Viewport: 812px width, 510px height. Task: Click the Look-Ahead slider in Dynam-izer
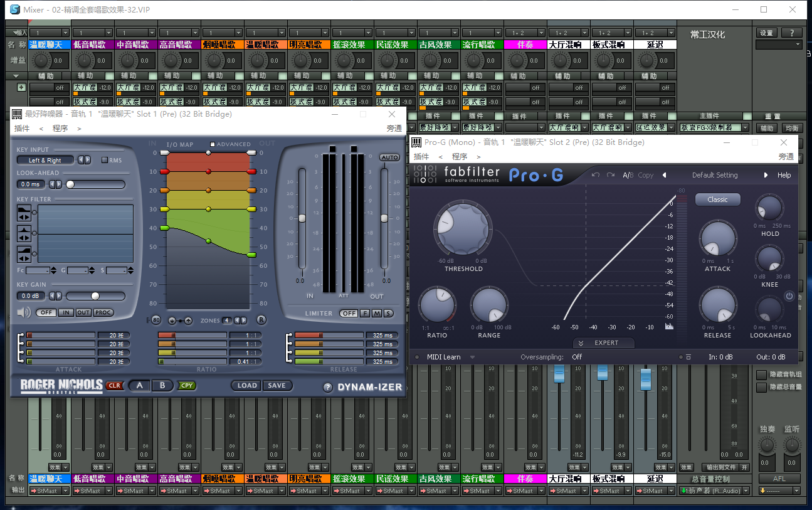pos(96,184)
